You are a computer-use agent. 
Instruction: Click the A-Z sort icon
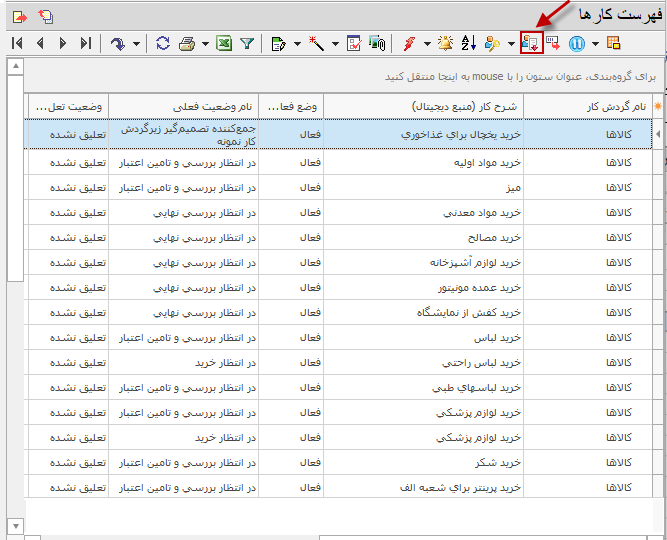click(x=468, y=44)
